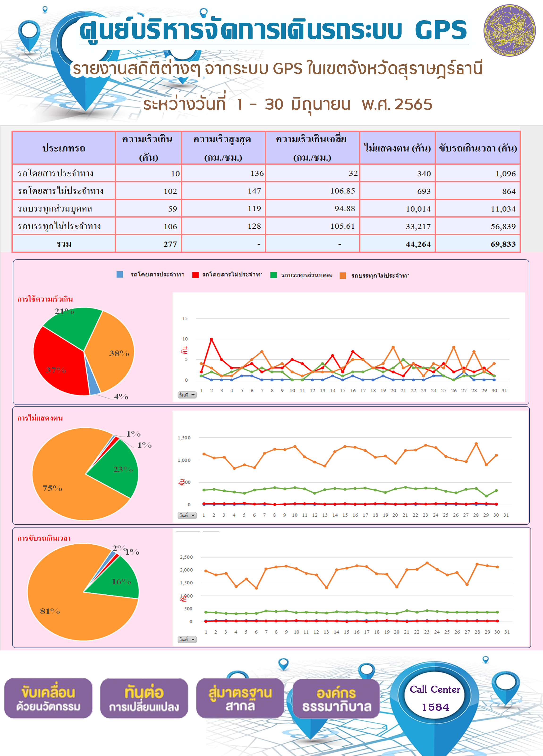Click the ทันต่อการเปลี่ยนแปลง purple button

click(x=144, y=698)
